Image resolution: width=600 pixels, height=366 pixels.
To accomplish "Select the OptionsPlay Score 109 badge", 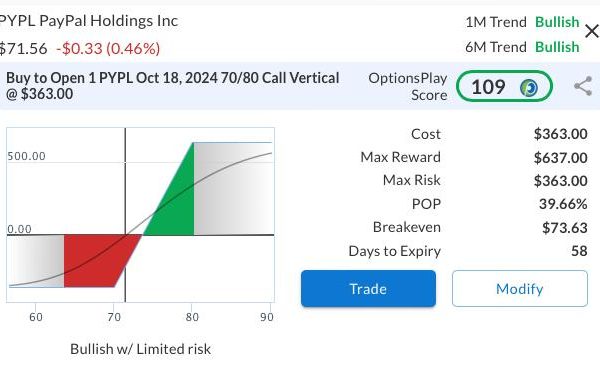I will click(x=504, y=87).
